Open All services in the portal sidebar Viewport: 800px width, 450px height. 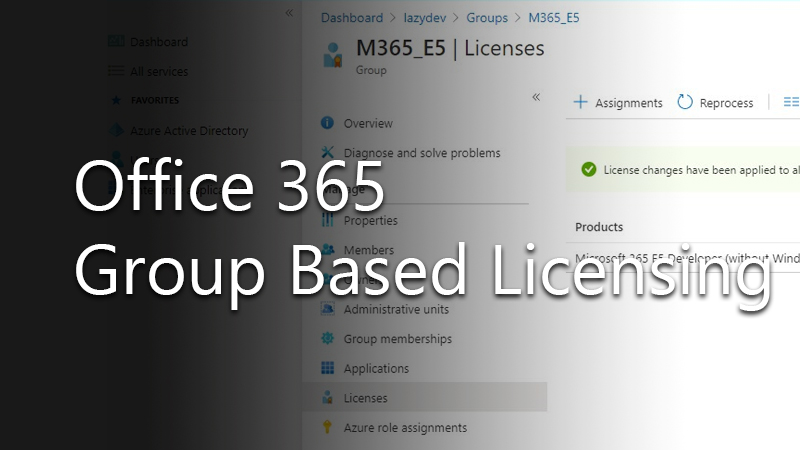tap(159, 71)
